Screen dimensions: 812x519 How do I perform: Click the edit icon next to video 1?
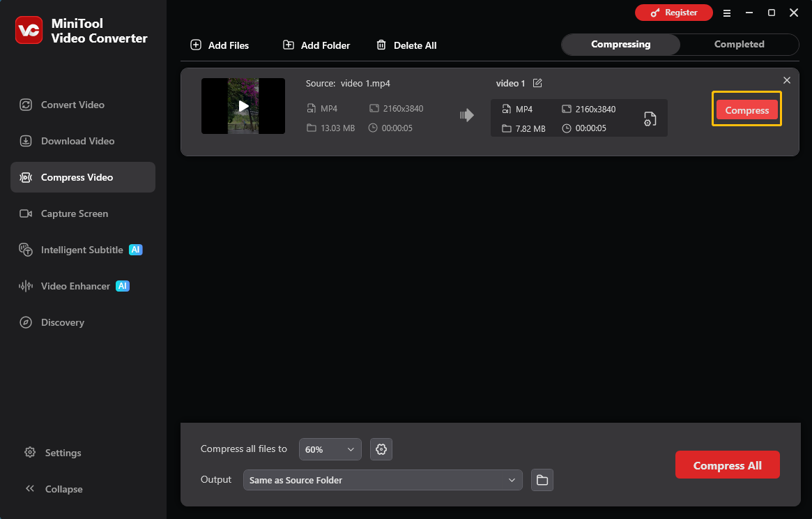537,83
